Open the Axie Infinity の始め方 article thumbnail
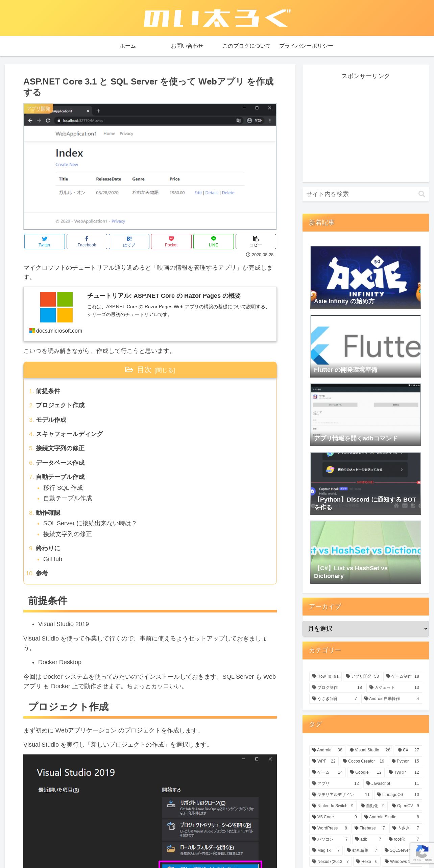This screenshot has width=434, height=868. click(365, 277)
